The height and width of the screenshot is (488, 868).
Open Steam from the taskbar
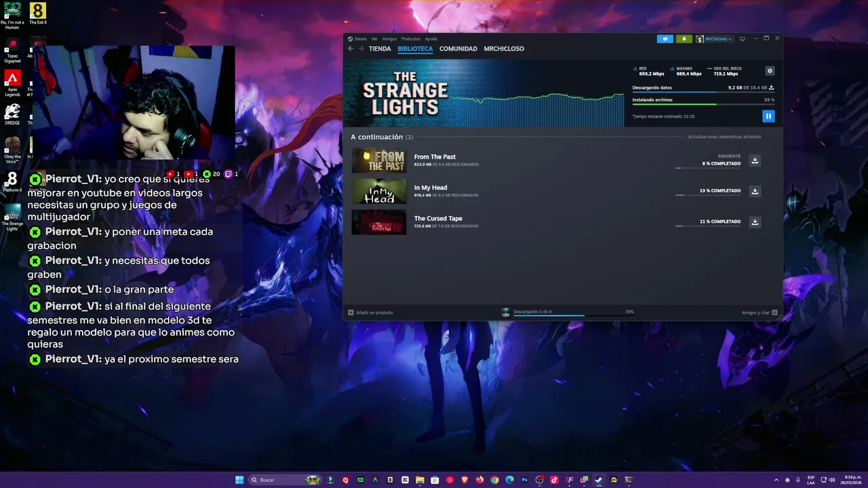pos(599,480)
